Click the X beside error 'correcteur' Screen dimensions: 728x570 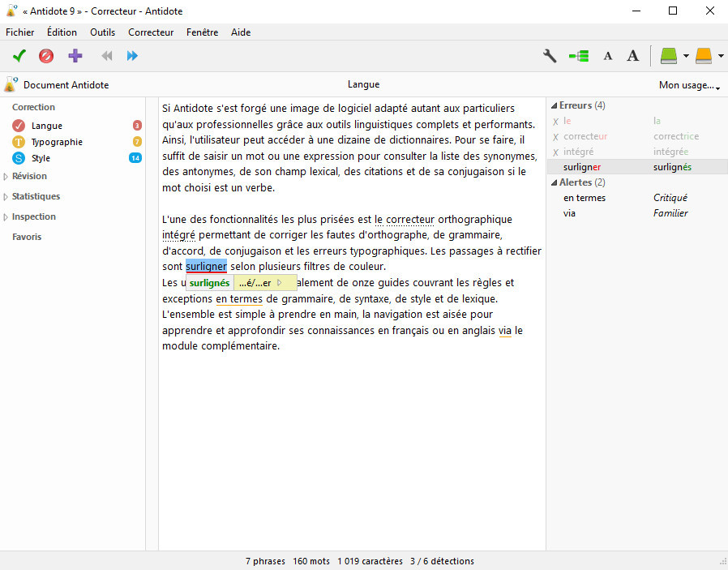556,137
